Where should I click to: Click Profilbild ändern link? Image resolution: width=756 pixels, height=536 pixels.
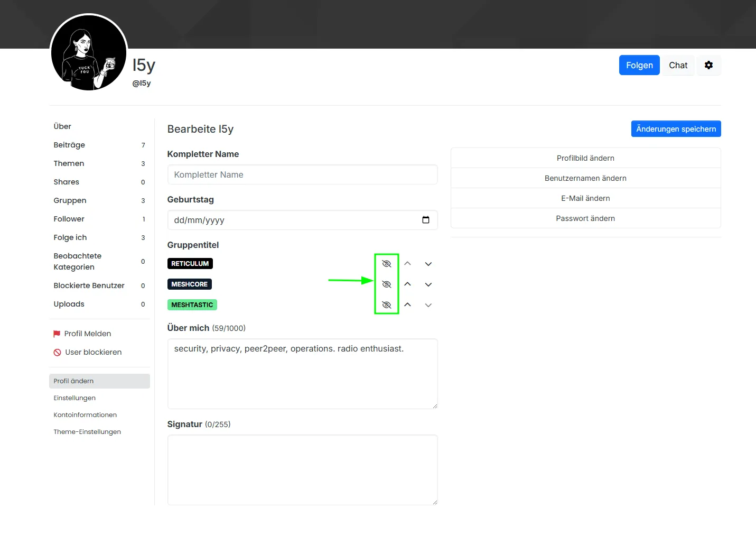click(x=585, y=158)
